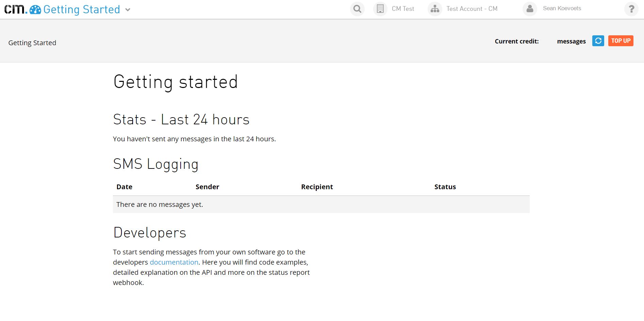Click the SMS Logging heading

(x=156, y=164)
